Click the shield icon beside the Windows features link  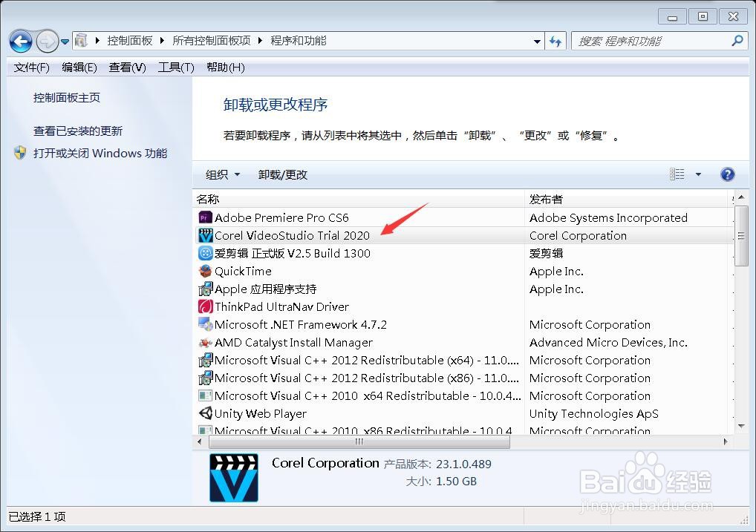pos(20,153)
